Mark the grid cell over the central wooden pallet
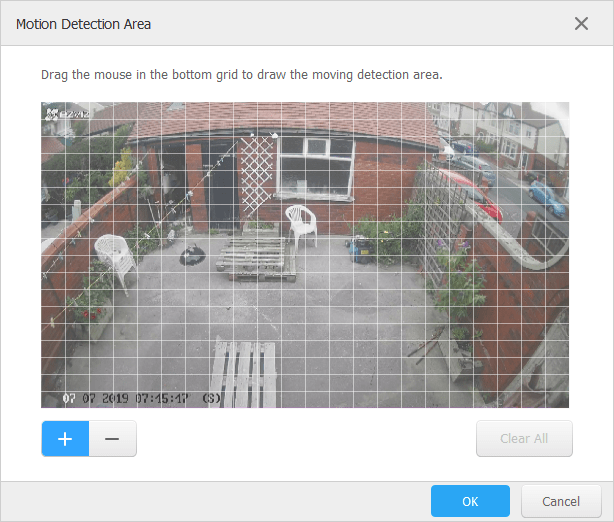 246,264
